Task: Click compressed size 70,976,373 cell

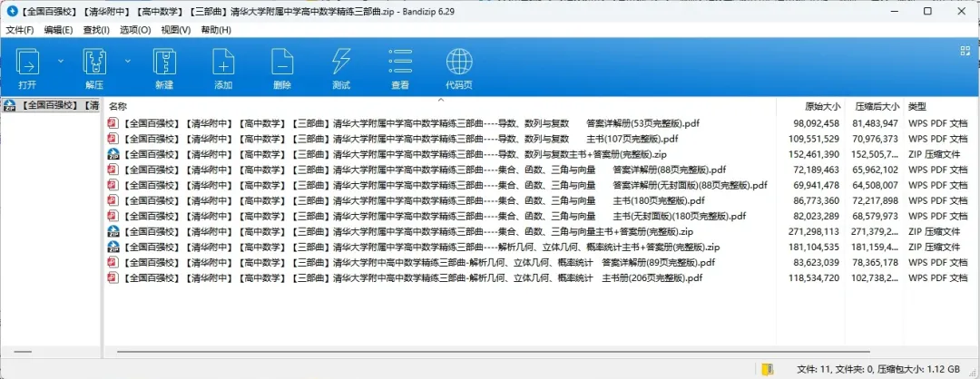Action: point(875,139)
